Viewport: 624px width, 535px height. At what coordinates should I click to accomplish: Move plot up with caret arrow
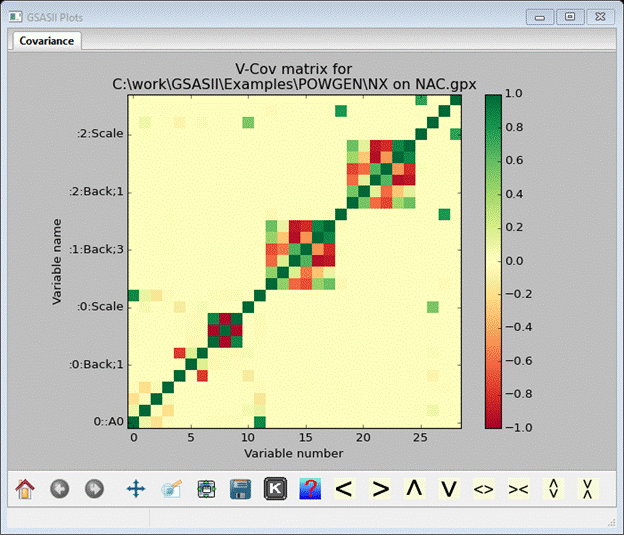point(414,489)
